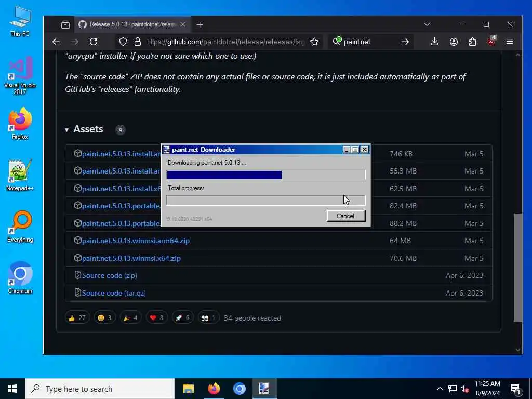The image size is (532, 399).
Task: Click the 34 people reacted text
Action: point(252,318)
